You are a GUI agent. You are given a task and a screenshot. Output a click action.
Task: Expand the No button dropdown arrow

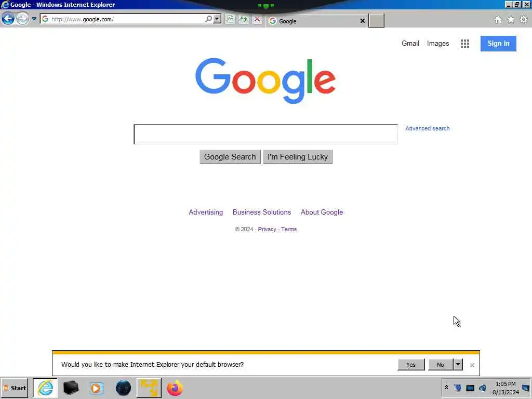[458, 364]
